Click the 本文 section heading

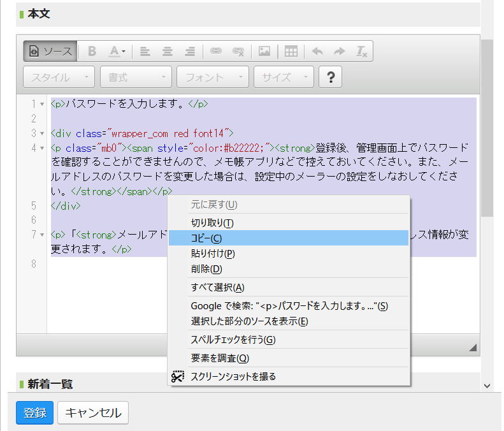coord(39,14)
